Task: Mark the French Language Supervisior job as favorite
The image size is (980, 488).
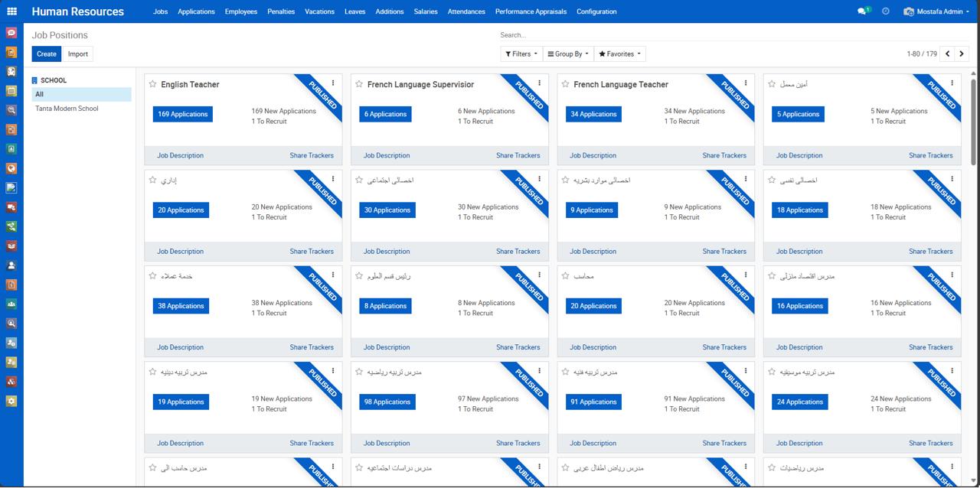Action: (x=358, y=84)
